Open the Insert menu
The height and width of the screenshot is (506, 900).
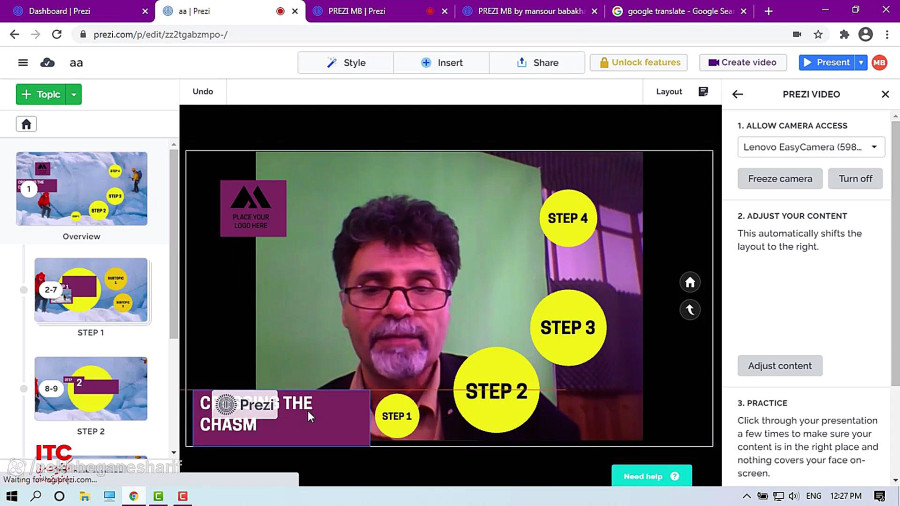coord(441,63)
